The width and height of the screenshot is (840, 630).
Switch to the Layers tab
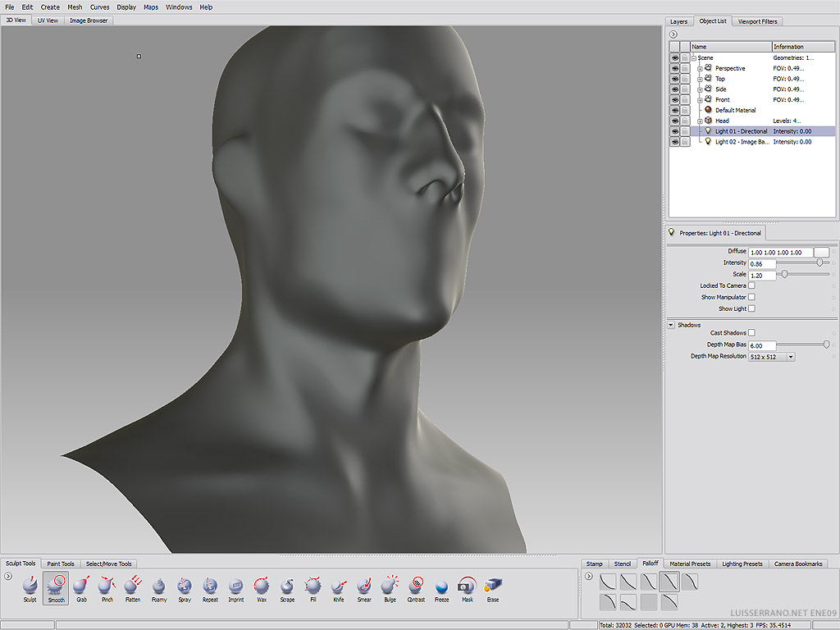click(678, 21)
